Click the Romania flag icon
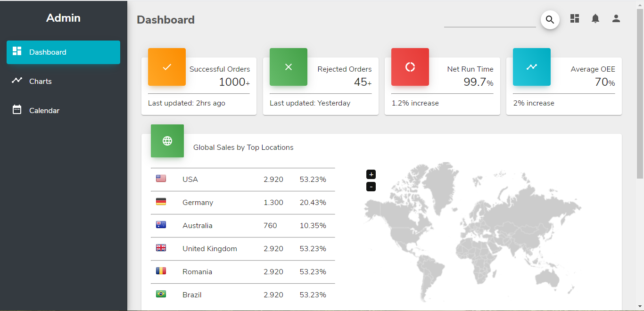644x311 pixels. 161,271
